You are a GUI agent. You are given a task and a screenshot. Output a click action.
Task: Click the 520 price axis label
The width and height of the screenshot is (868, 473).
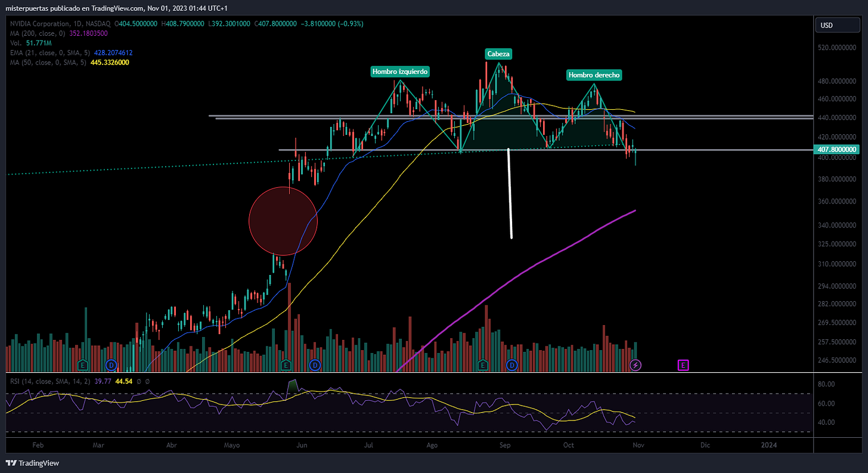(837, 47)
